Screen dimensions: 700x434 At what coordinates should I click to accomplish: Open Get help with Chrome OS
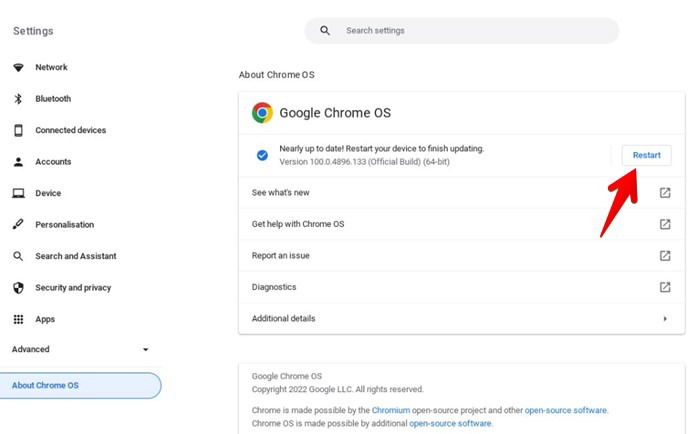point(298,224)
